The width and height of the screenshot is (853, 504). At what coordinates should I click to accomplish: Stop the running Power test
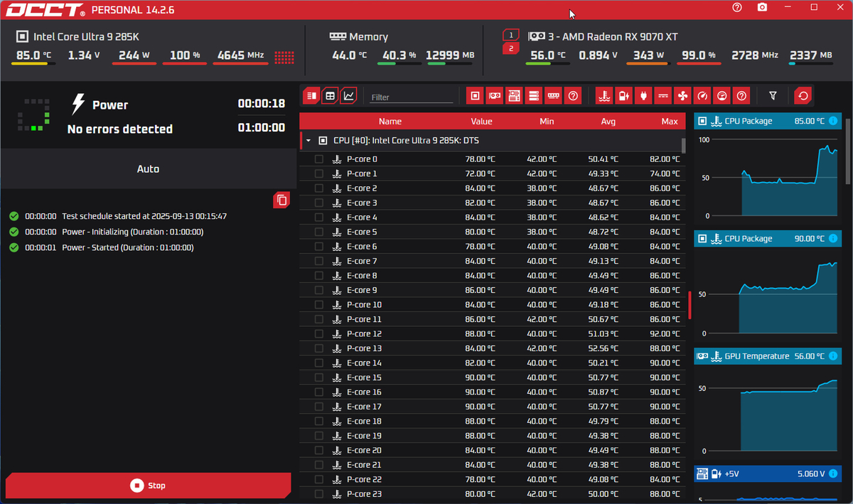coord(149,486)
